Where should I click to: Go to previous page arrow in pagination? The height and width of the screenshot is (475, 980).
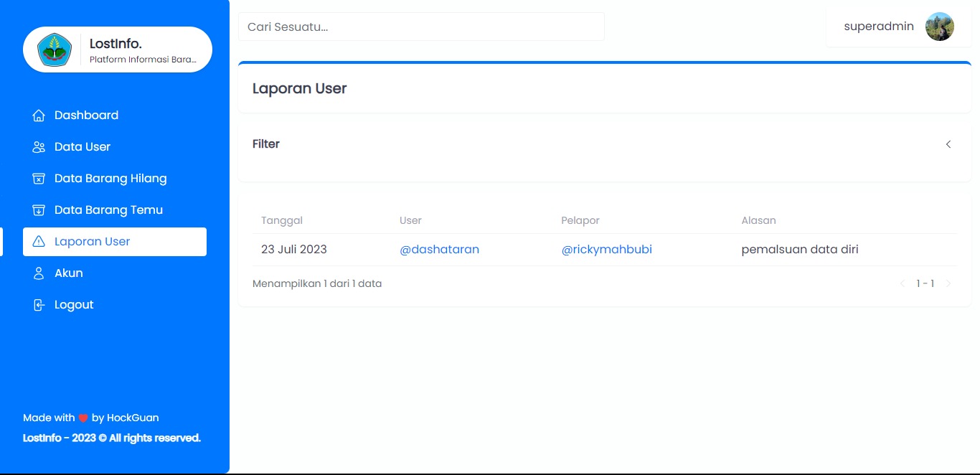tap(903, 283)
